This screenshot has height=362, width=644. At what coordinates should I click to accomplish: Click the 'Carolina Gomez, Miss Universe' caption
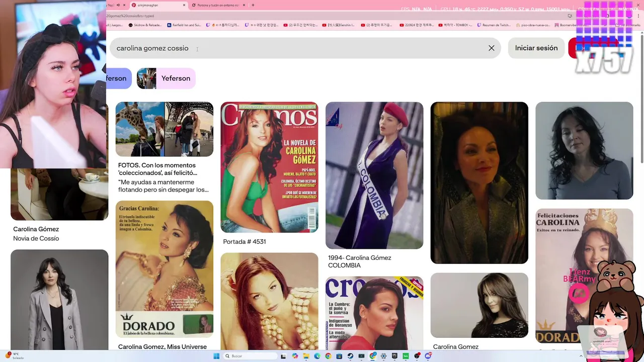click(163, 347)
